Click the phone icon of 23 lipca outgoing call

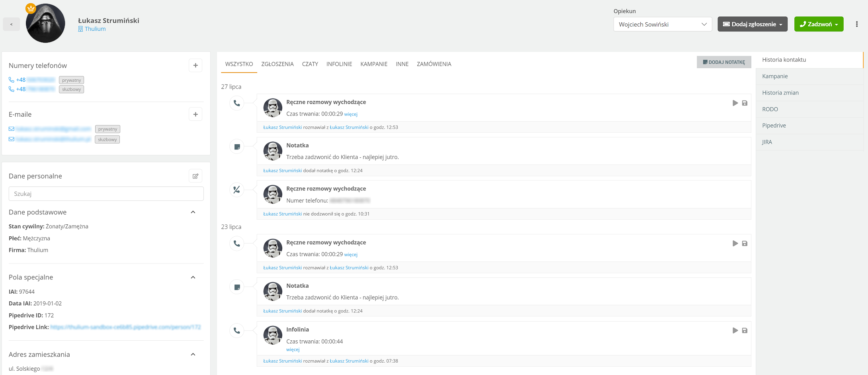click(237, 243)
